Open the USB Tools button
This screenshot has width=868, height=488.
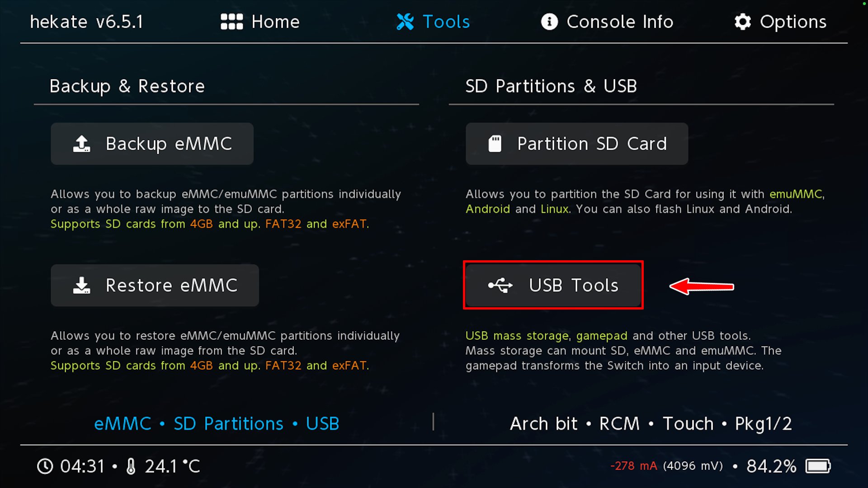pyautogui.click(x=553, y=286)
